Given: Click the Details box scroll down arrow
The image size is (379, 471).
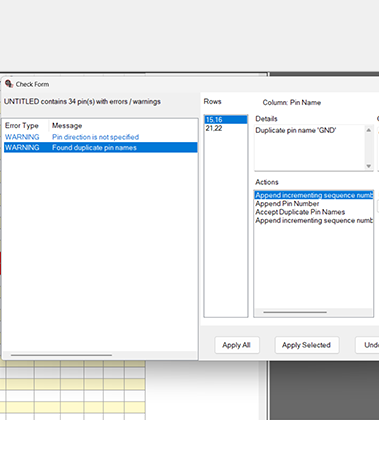Looking at the screenshot, I should [369, 166].
